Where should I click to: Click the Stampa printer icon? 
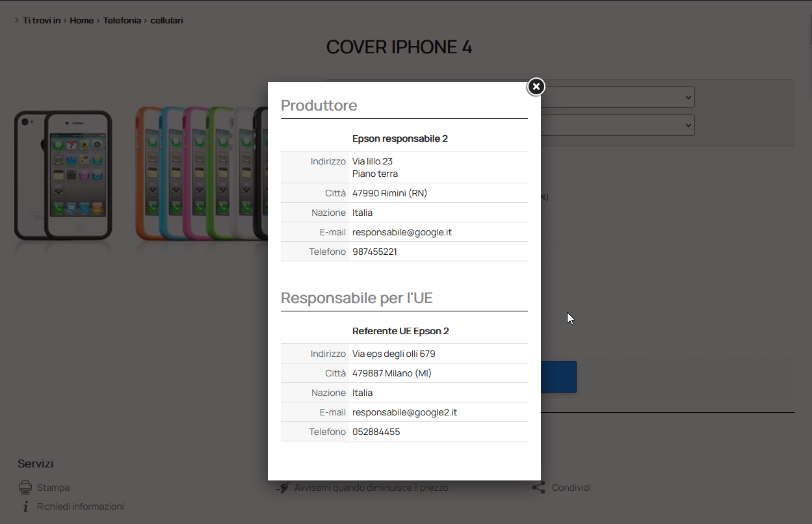(x=25, y=488)
